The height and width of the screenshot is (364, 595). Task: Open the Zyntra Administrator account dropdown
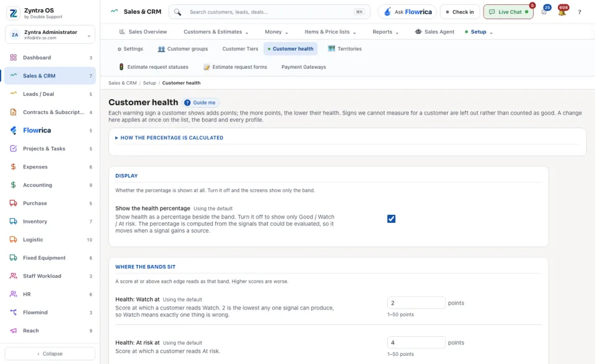click(50, 35)
